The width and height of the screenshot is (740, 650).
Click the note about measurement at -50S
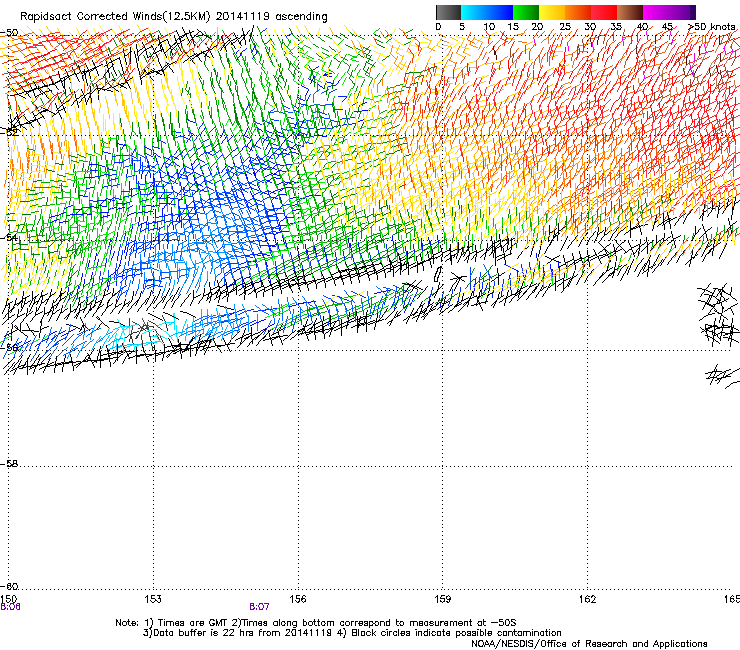pos(375,623)
